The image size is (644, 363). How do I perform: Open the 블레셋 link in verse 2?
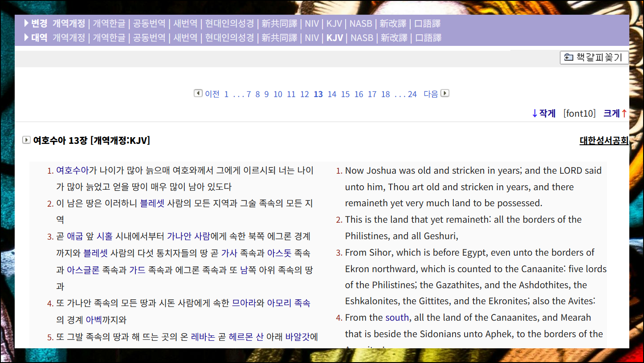coord(152,204)
